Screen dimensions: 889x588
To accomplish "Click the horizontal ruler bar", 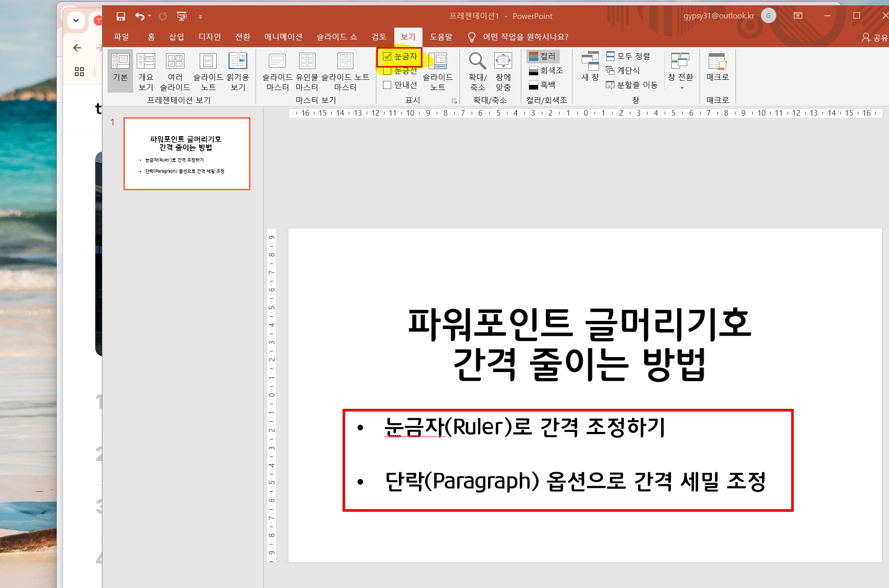I will (585, 113).
